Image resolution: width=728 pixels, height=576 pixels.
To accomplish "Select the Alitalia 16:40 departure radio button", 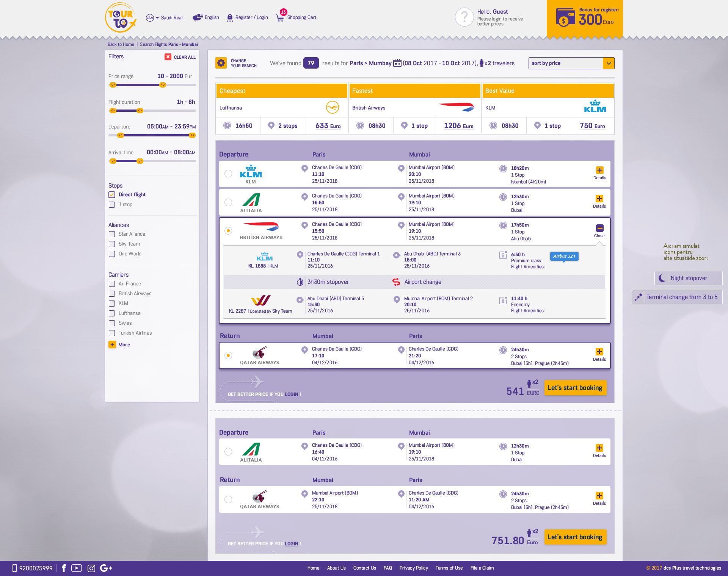I will tap(228, 452).
